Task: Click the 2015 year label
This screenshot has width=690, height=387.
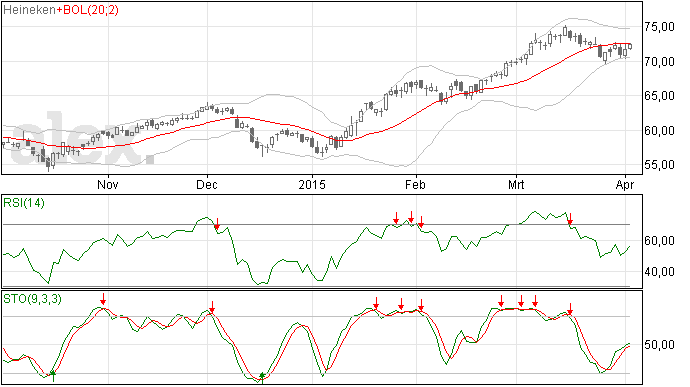Action: pyautogui.click(x=312, y=184)
